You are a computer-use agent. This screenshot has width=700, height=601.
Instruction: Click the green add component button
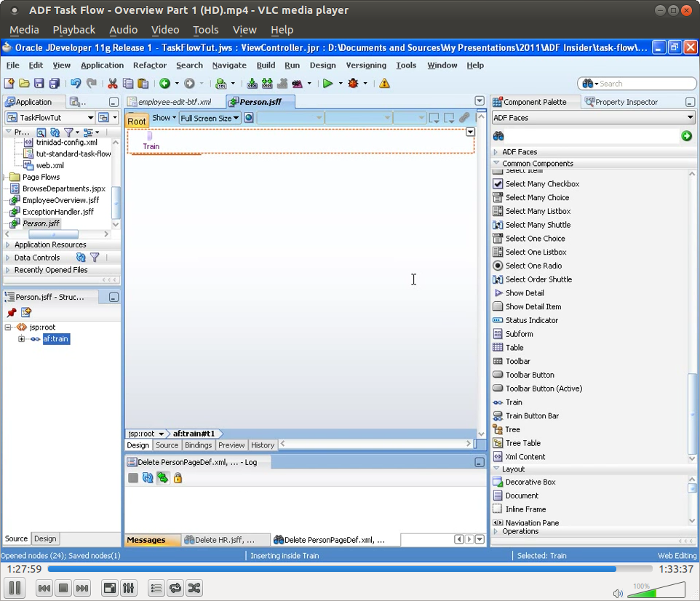(688, 135)
